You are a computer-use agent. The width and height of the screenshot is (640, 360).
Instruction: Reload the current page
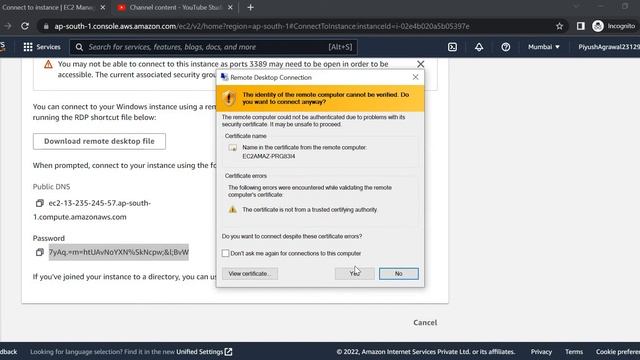click(25, 26)
